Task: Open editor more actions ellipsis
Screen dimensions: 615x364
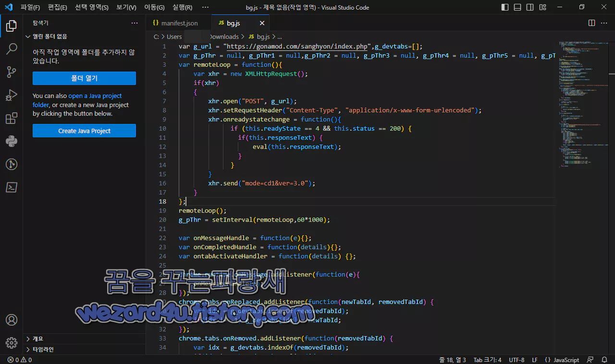Action: point(604,23)
